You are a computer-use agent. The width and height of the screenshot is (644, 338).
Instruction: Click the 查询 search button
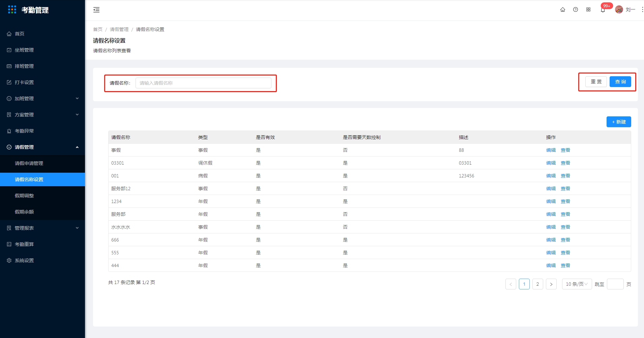(x=620, y=82)
